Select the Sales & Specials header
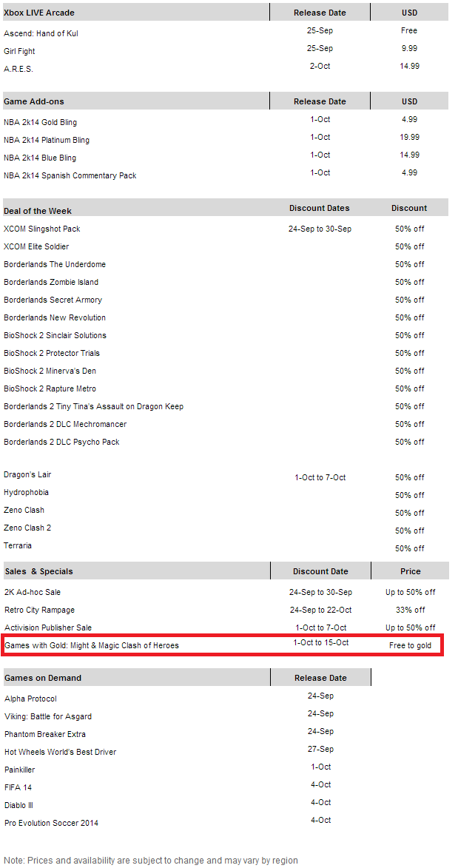The image size is (458, 868). point(38,571)
